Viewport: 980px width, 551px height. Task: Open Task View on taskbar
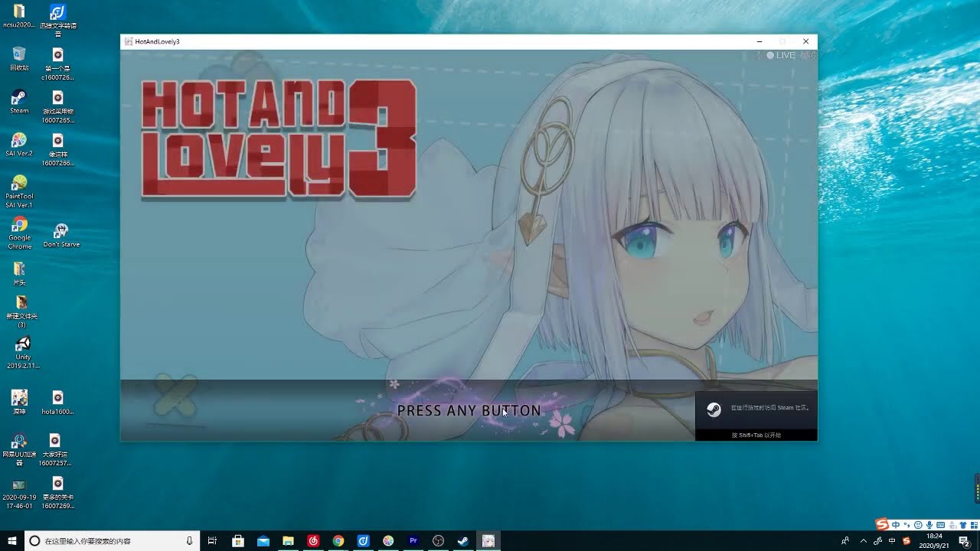[212, 541]
